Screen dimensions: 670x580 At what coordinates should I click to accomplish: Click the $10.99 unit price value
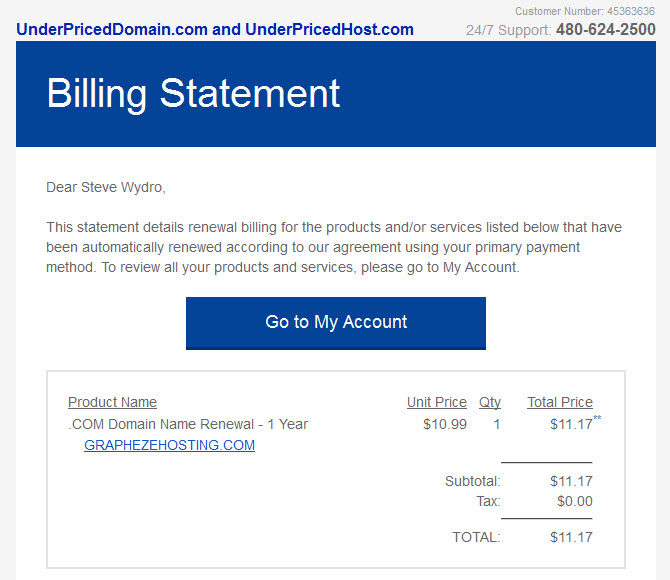pos(445,424)
